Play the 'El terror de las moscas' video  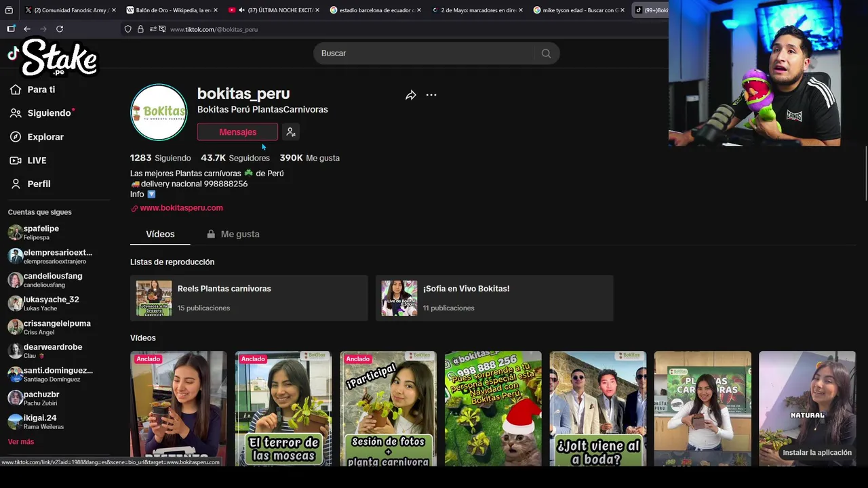283,409
